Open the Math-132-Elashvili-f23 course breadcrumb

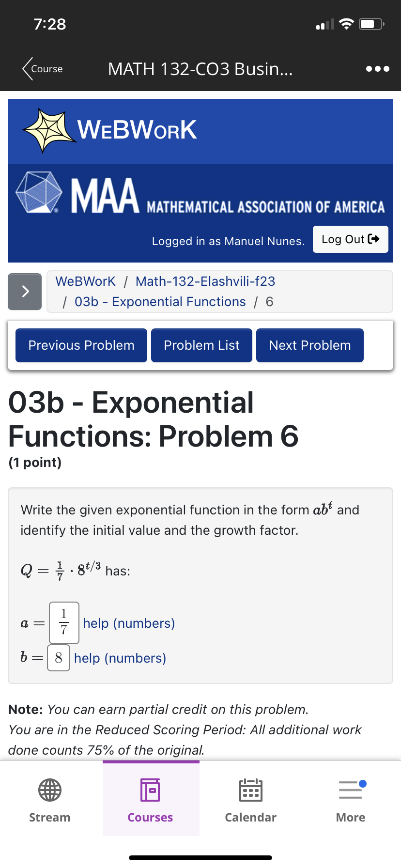[205, 281]
